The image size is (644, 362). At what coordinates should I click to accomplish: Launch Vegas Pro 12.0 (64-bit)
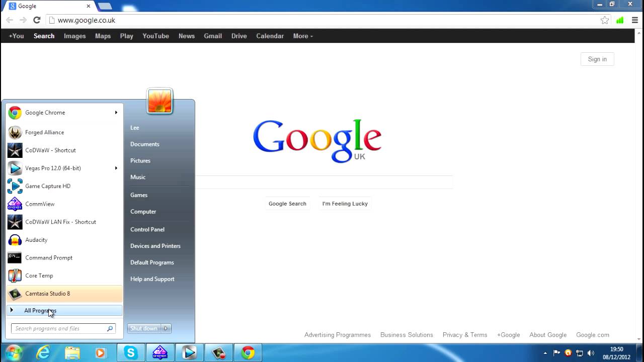(64, 168)
